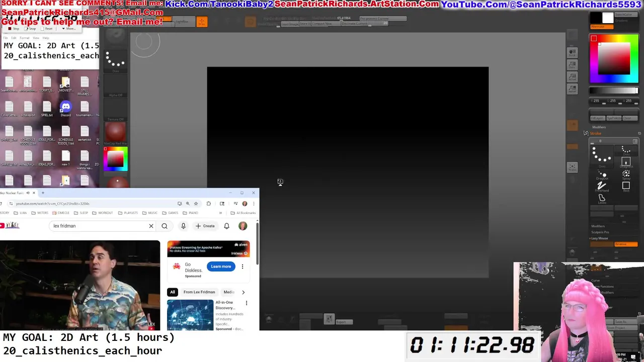Select the FreeHand stroke type
The width and height of the screenshot is (644, 362).
click(602, 187)
